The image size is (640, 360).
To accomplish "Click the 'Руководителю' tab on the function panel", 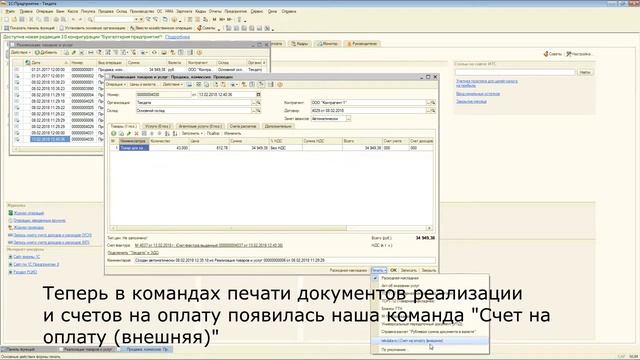I will point(362,44).
